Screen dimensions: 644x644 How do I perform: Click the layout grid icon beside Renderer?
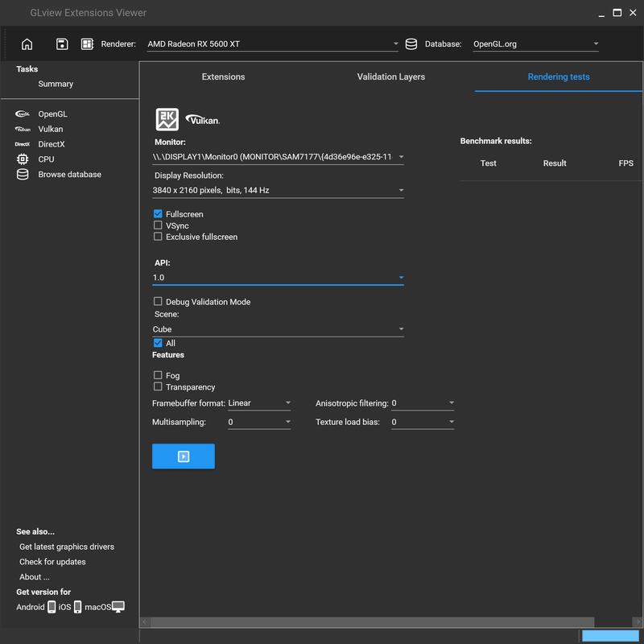coord(87,44)
